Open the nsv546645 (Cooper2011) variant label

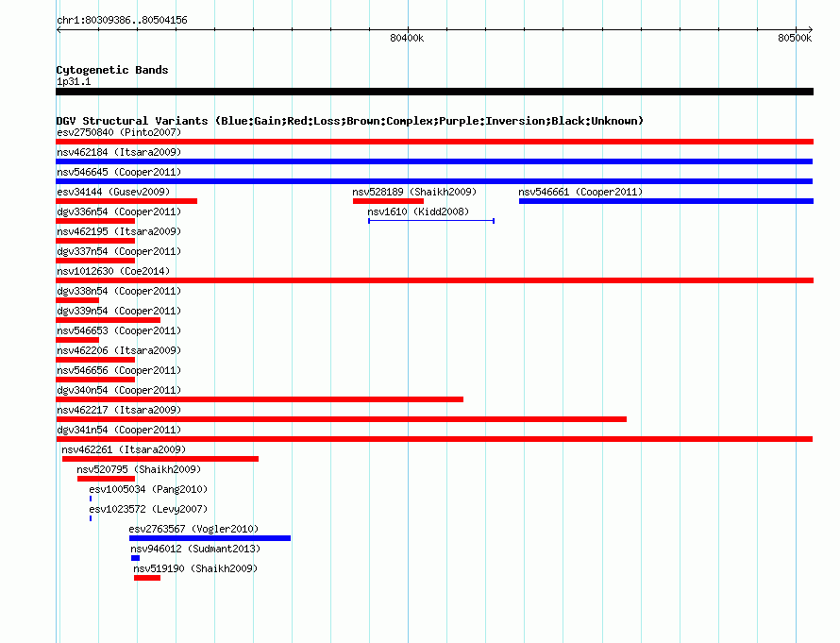[x=119, y=172]
